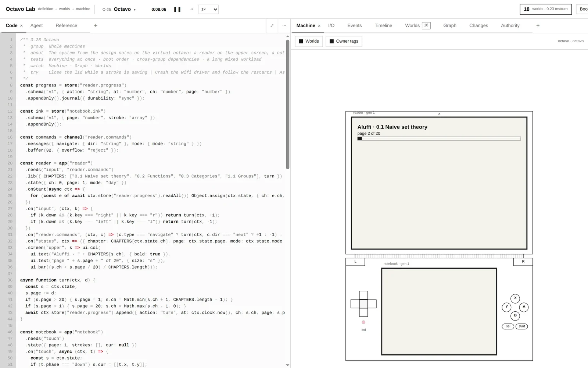
Task: Add a new tab in code pane
Action: [x=96, y=25]
